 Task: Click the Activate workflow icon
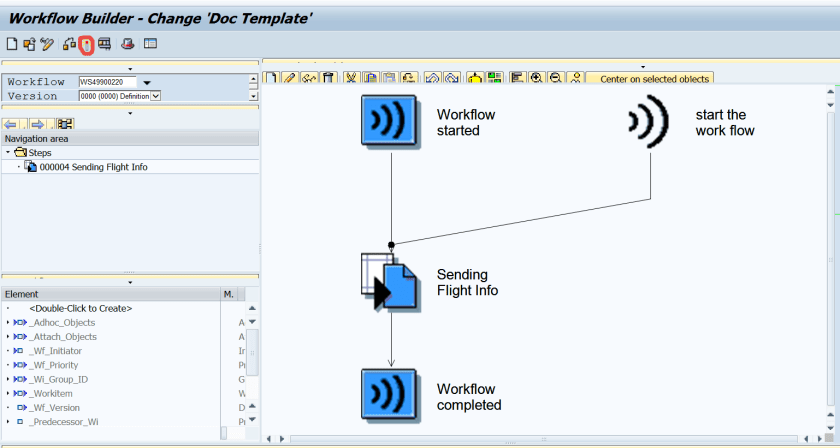[86, 45]
